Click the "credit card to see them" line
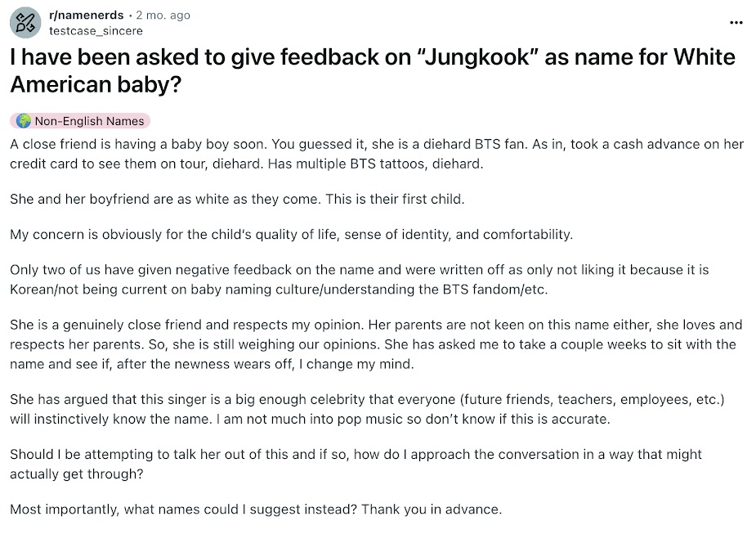 (247, 163)
